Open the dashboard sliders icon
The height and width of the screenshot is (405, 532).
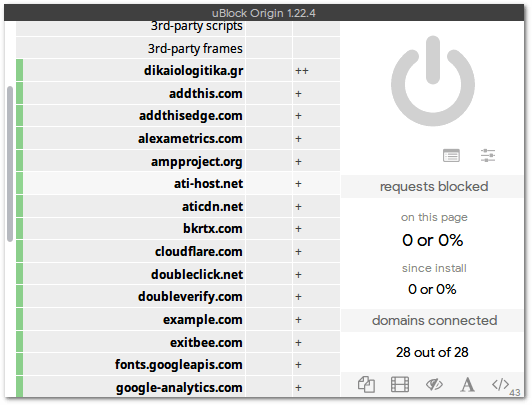(x=488, y=155)
